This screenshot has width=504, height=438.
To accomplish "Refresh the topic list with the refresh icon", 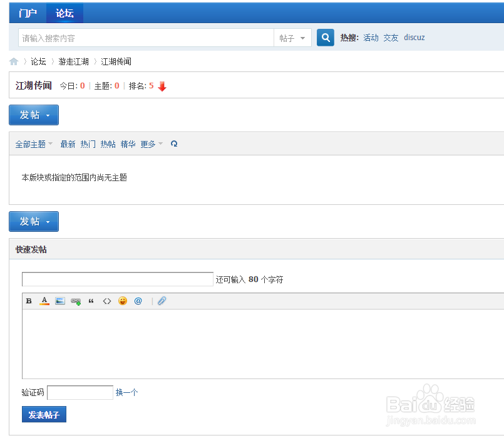I will [x=174, y=143].
